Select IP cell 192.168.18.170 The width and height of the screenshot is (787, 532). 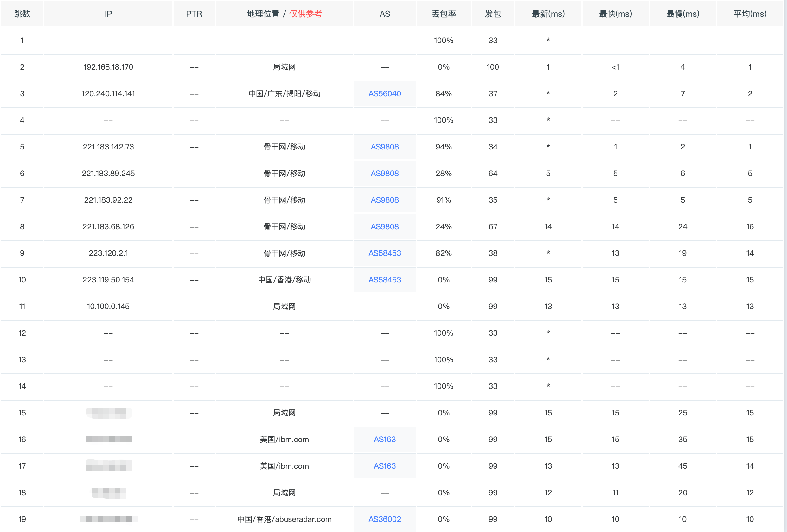[108, 67]
